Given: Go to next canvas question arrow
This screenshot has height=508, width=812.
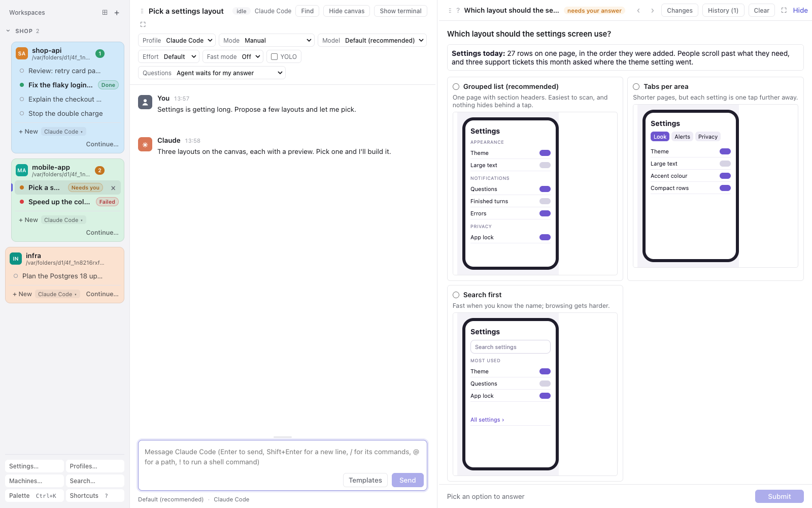Looking at the screenshot, I should [653, 11].
